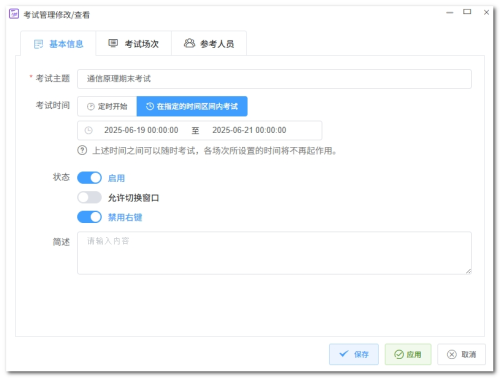Click the 考试主题 input field
This screenshot has width=500, height=378.
point(274,79)
